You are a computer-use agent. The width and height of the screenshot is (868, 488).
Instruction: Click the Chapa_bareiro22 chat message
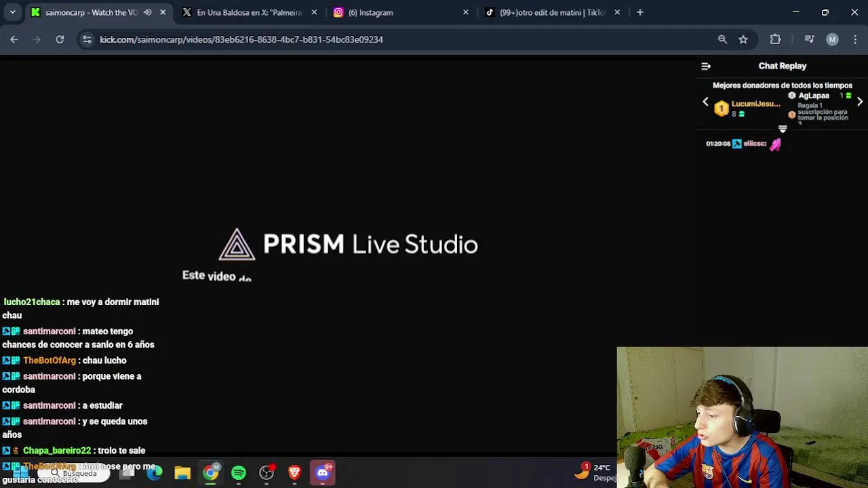pyautogui.click(x=74, y=451)
